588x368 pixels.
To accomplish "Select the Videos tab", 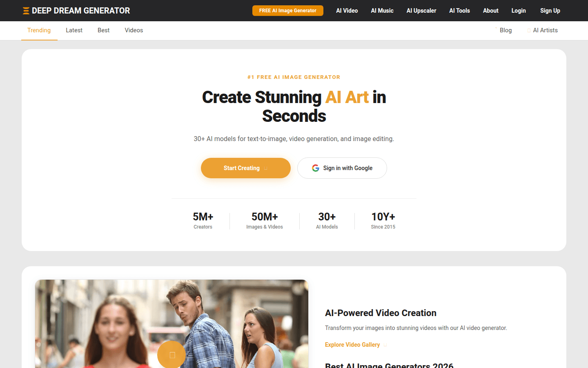I will pos(134,30).
